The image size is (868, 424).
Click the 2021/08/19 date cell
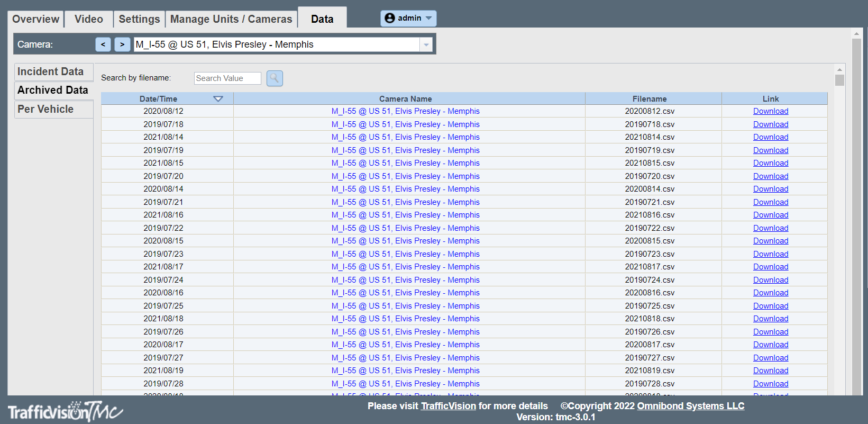point(167,371)
